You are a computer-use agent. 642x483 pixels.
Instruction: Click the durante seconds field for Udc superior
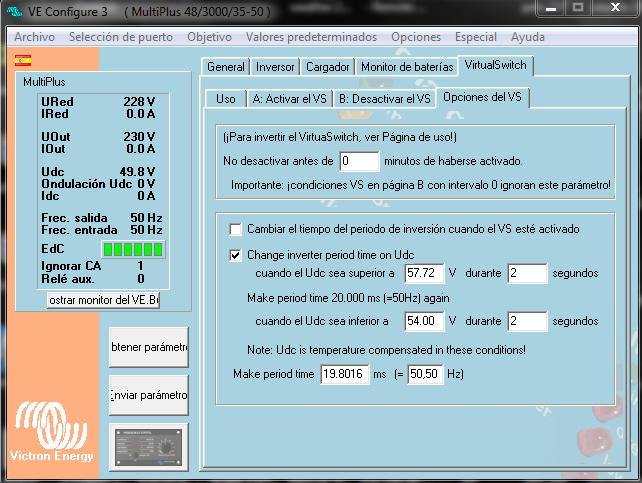pyautogui.click(x=527, y=273)
